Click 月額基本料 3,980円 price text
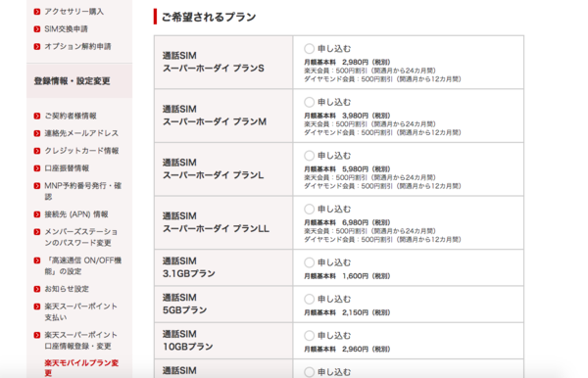This screenshot has width=588, height=378. tap(347, 116)
